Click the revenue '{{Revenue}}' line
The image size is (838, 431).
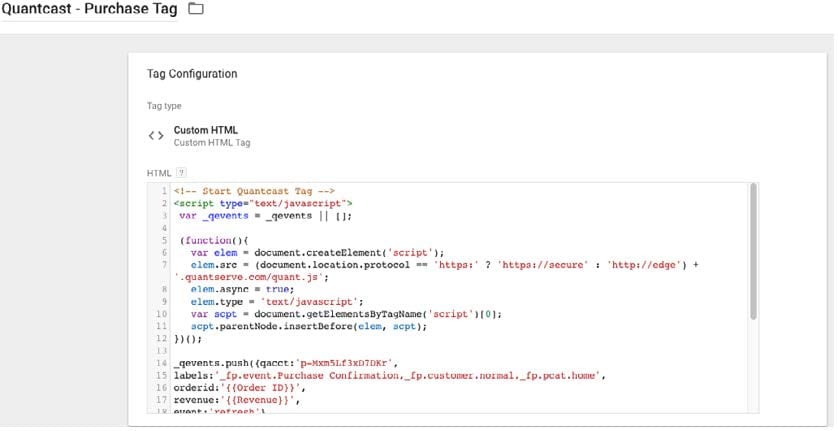coord(237,400)
